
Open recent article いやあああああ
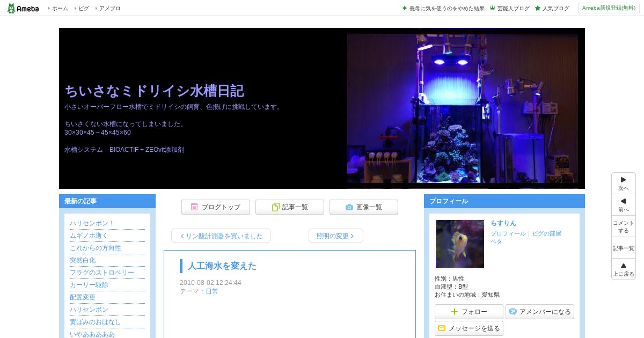(x=92, y=334)
